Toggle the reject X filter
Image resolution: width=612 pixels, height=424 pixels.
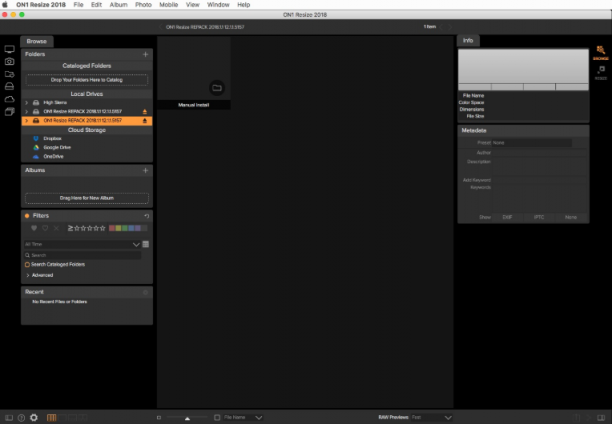point(56,228)
